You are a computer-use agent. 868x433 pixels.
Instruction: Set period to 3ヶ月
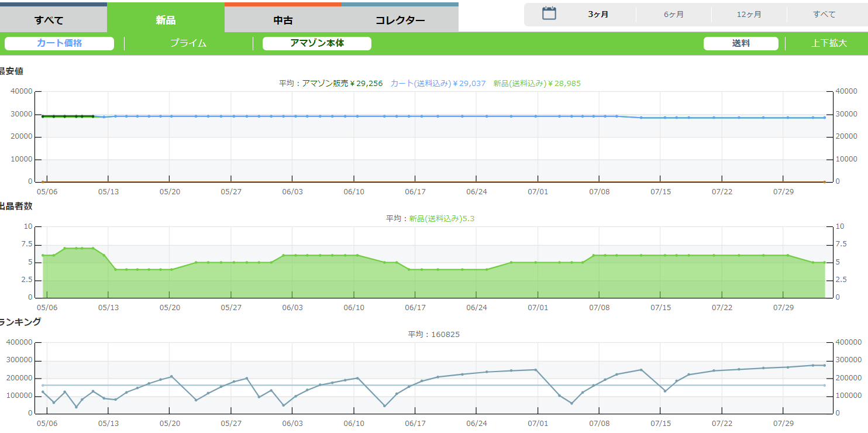click(598, 15)
